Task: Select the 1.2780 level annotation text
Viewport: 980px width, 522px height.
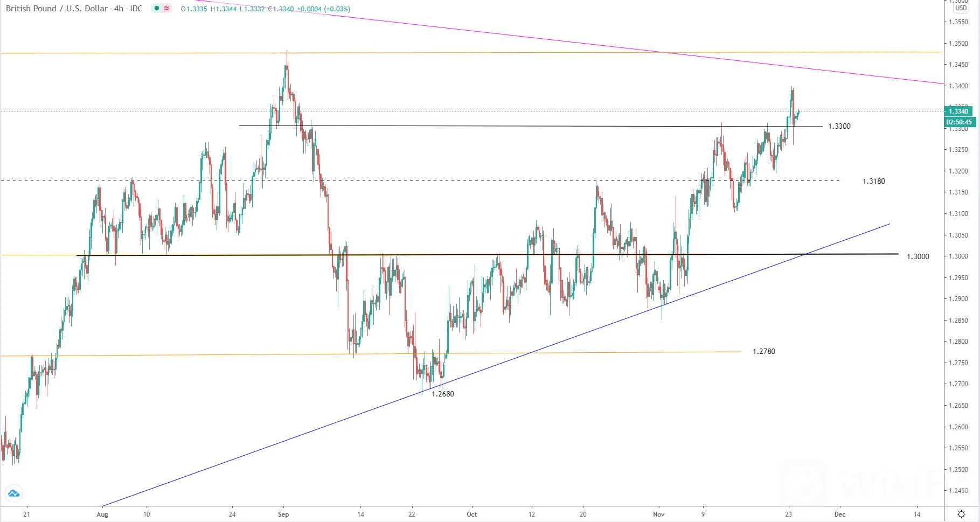Action: coord(764,351)
